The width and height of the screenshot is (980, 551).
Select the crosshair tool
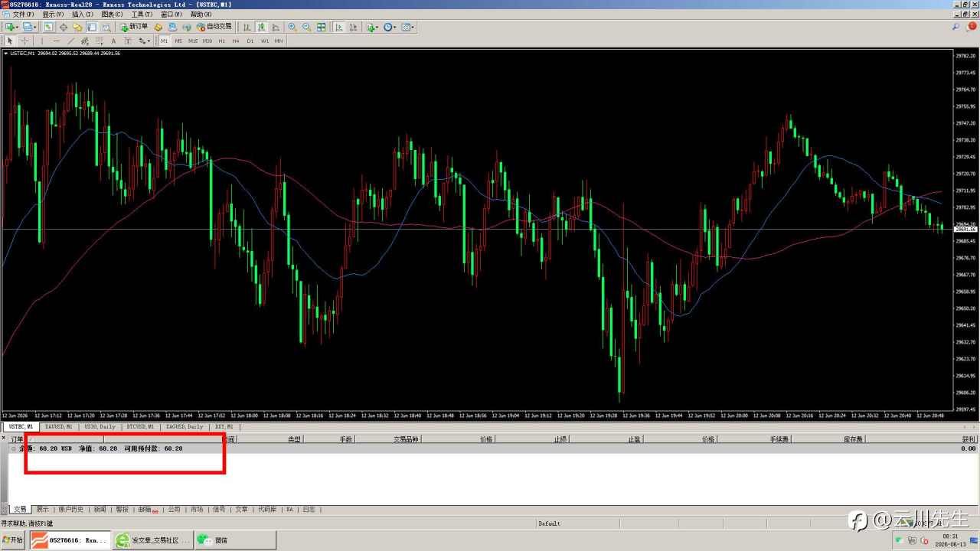pyautogui.click(x=24, y=41)
